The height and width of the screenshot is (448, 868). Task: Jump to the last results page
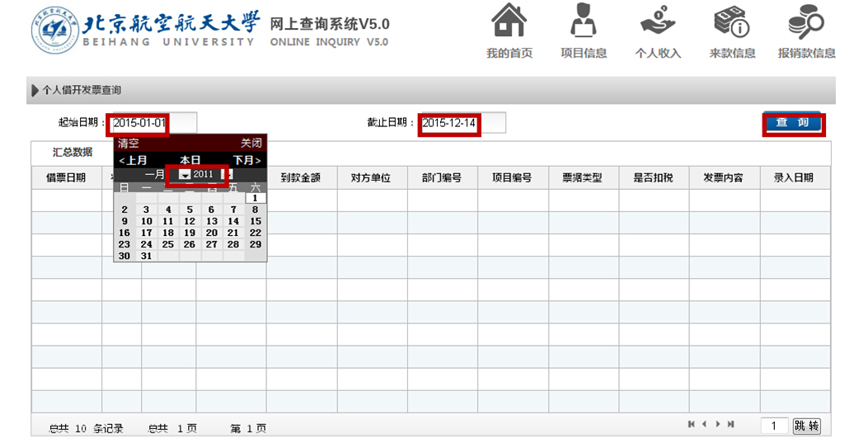click(731, 424)
